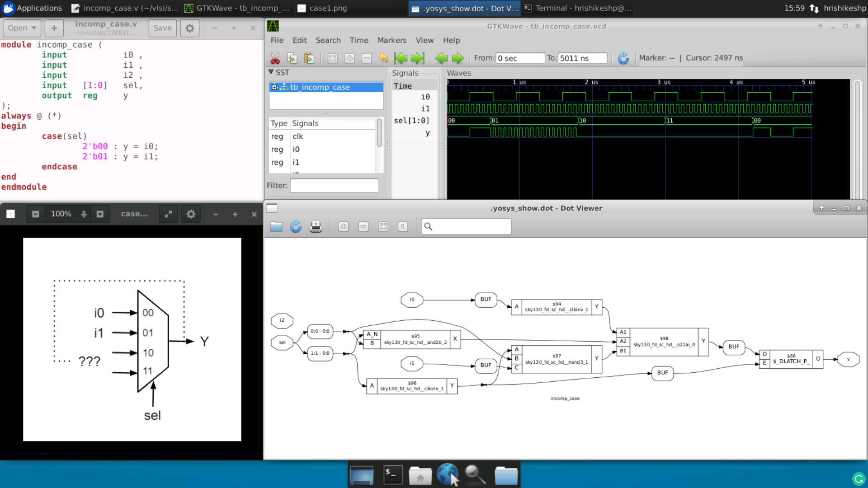Open the Markers menu in GTKWave
868x488 pixels.
click(x=392, y=40)
